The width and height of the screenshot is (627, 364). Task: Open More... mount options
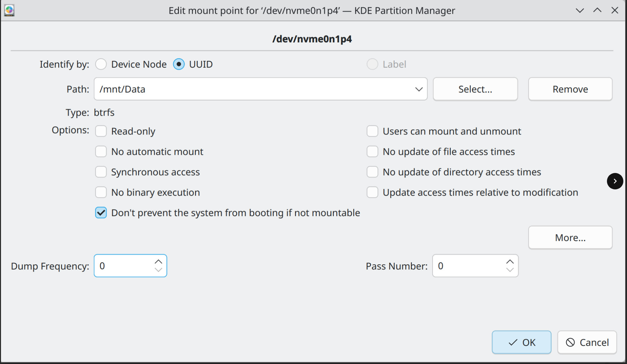(570, 237)
